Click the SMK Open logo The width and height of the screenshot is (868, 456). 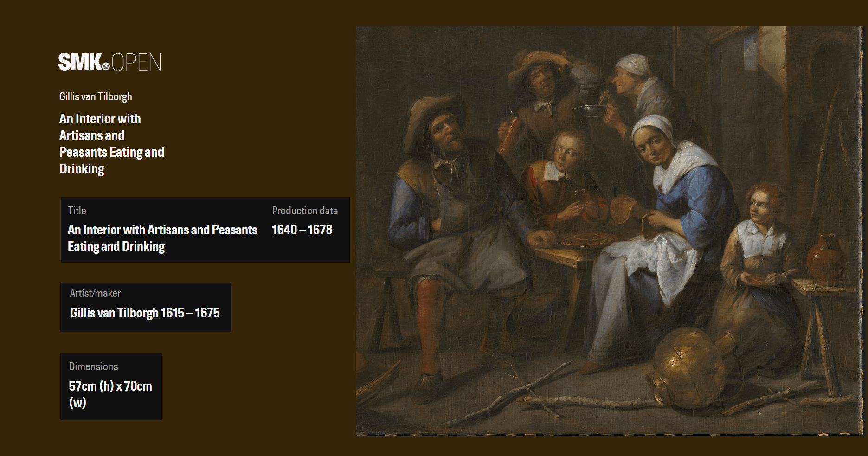pos(109,62)
